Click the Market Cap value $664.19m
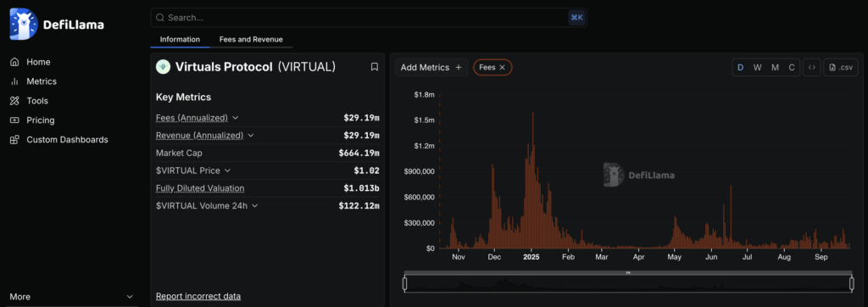 point(359,153)
